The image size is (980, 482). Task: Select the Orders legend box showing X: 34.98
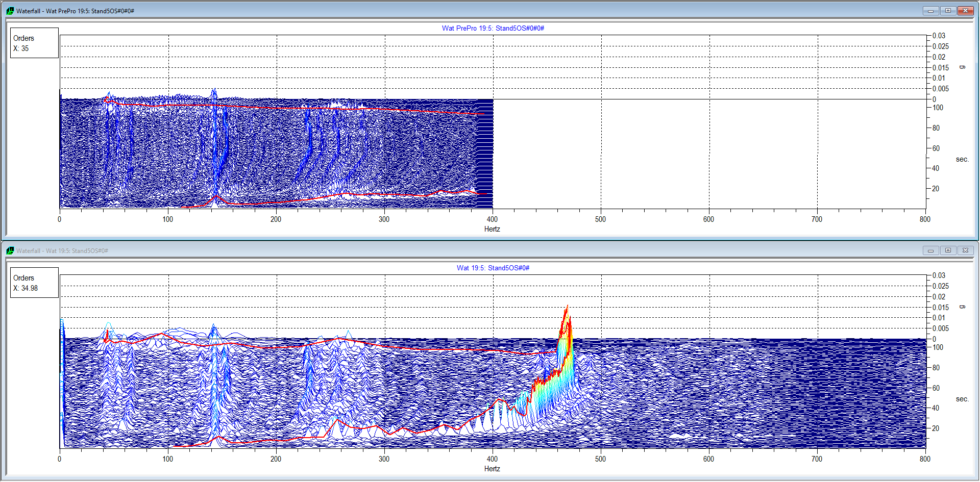(x=34, y=283)
